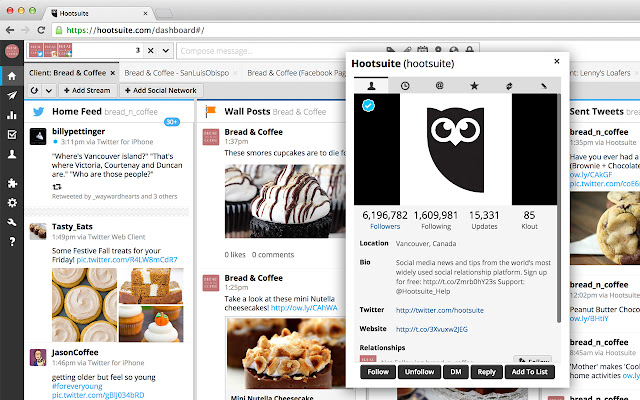The image size is (640, 400).
Task: Open the pencil notes tab in profile popup
Action: (x=543, y=85)
